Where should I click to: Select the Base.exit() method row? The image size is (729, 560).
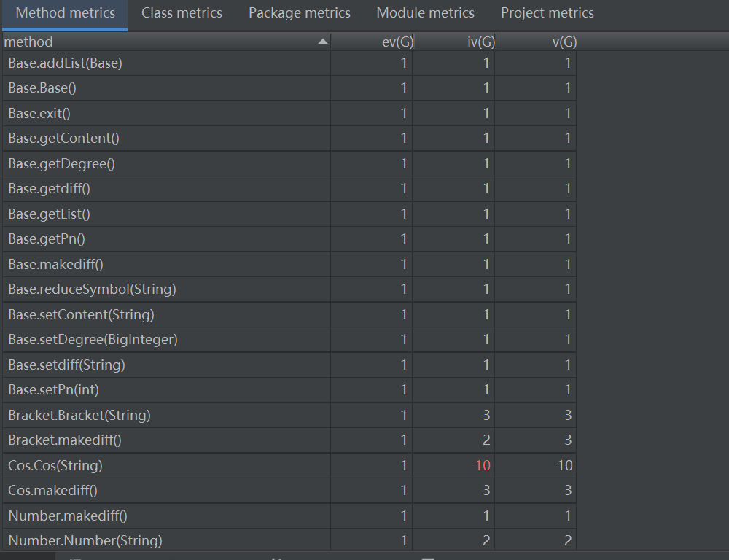pyautogui.click(x=39, y=114)
